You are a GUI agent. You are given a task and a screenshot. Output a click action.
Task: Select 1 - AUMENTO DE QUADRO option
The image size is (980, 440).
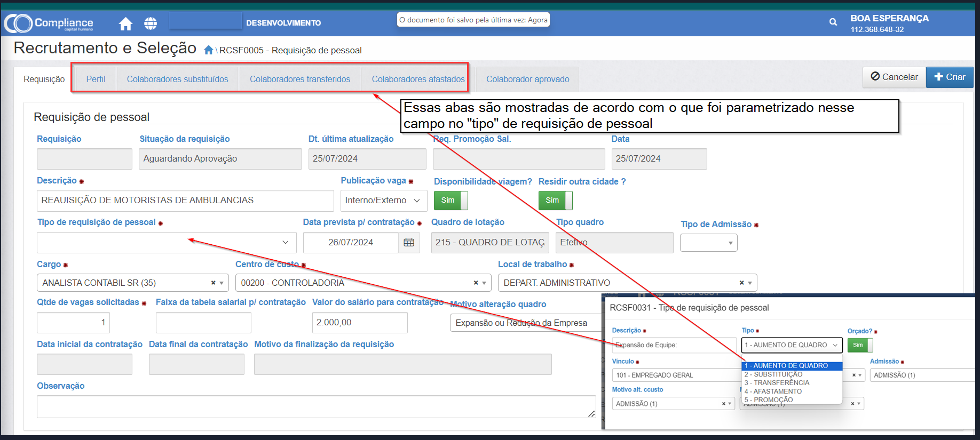[792, 366]
